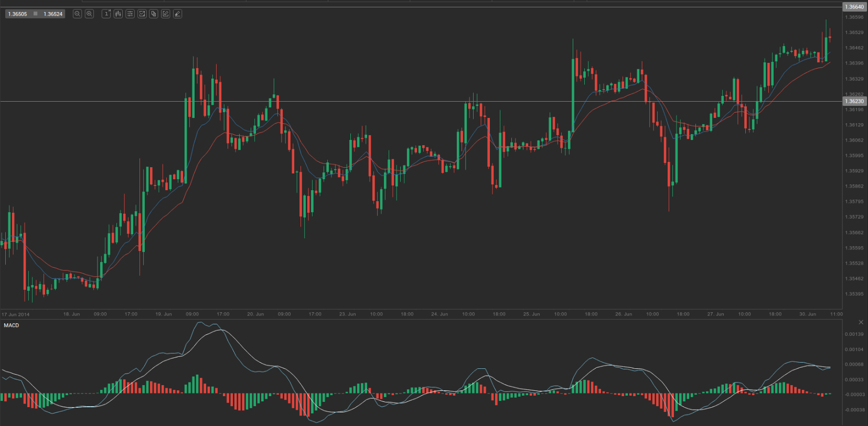
Task: Click the line chart studies icon
Action: point(142,14)
